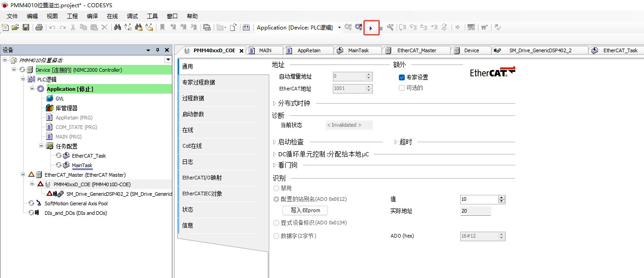Click the Cut scissors icon

(x=73, y=28)
